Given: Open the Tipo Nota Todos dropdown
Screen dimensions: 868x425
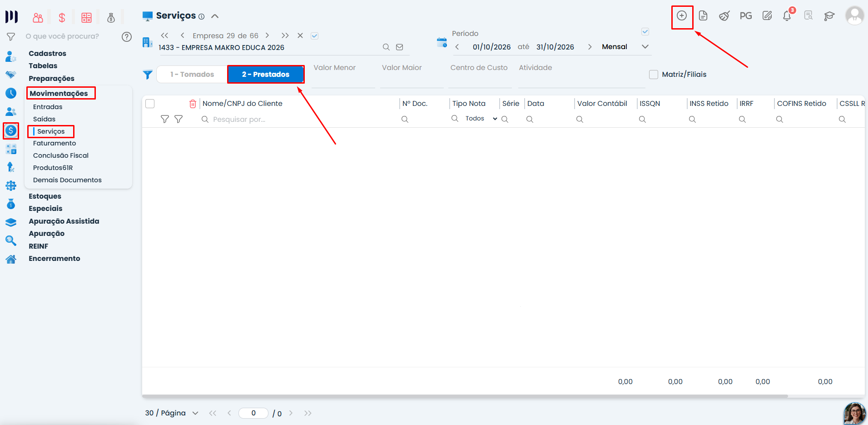Looking at the screenshot, I should 481,119.
